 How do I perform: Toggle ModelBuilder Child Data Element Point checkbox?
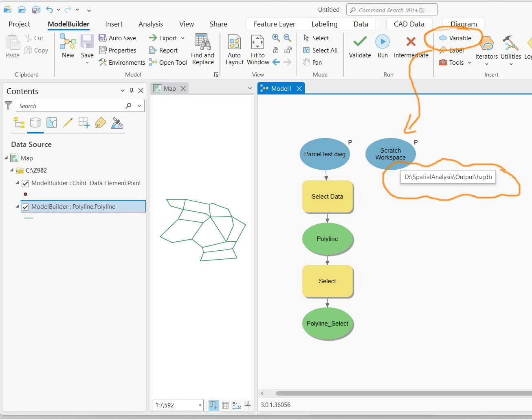coord(25,183)
